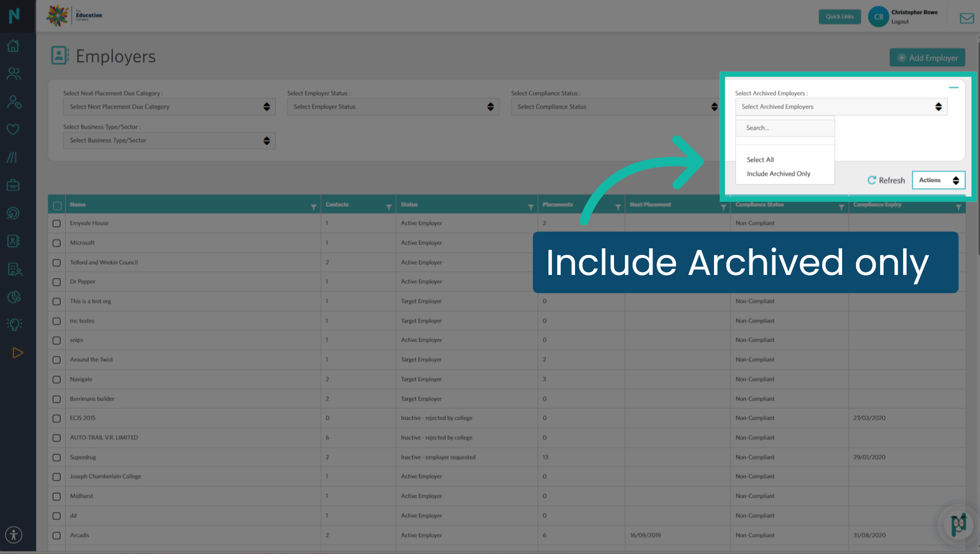Open the contacts address book sidebar icon

pyautogui.click(x=13, y=241)
